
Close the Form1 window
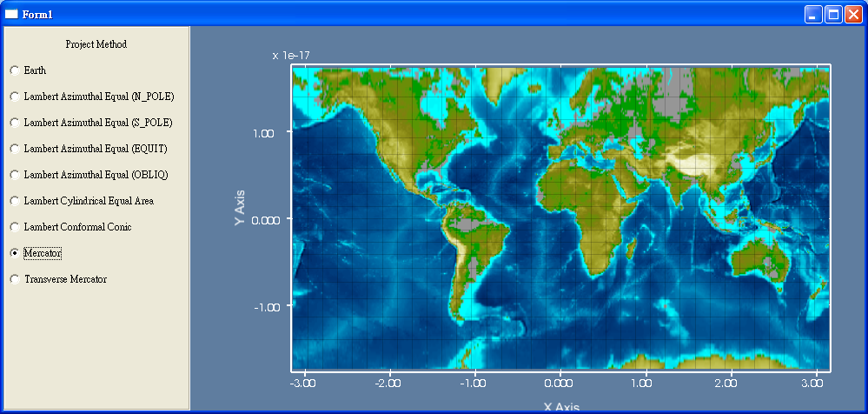pos(852,15)
